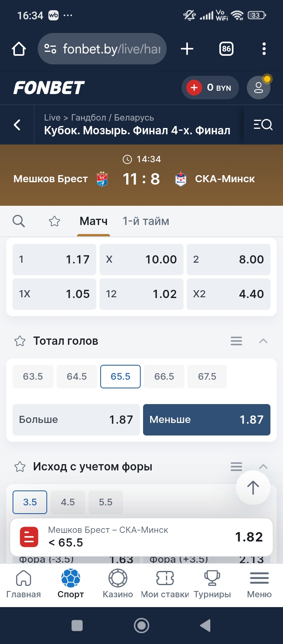The width and height of the screenshot is (283, 644).
Task: Go back with the left arrow
Action: click(17, 125)
